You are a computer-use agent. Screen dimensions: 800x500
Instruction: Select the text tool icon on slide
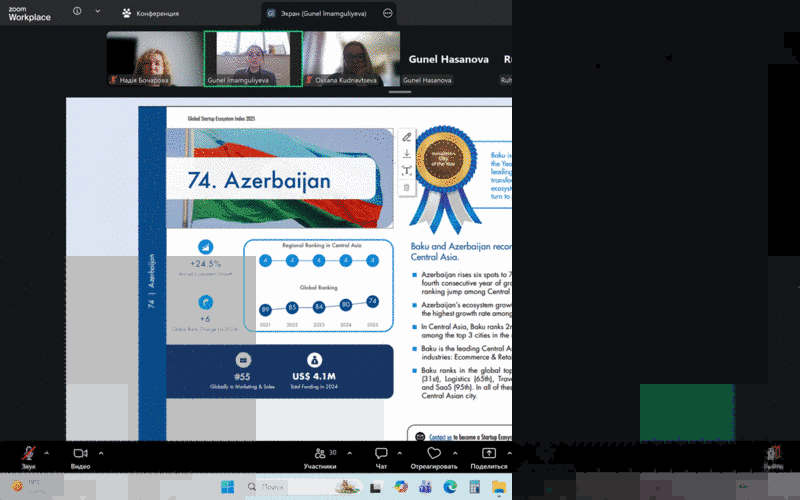tap(407, 170)
